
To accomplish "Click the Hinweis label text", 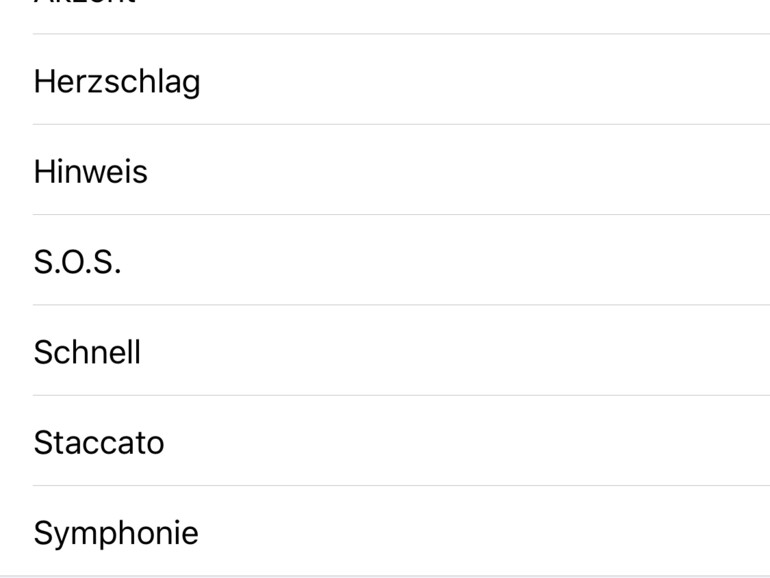I will tap(90, 171).
